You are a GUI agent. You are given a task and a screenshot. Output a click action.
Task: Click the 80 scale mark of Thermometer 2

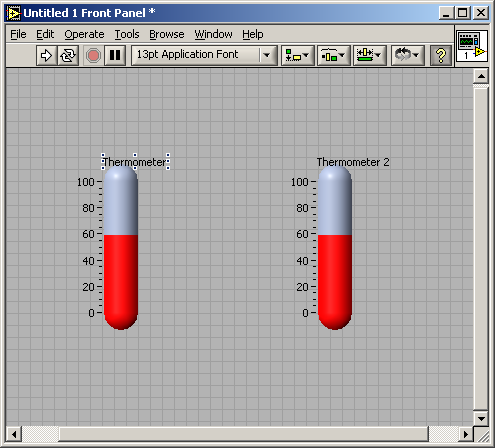[x=302, y=208]
